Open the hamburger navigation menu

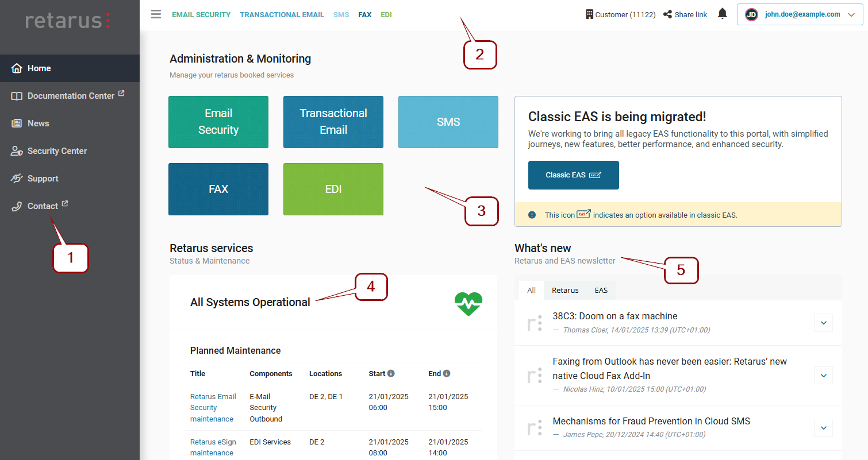point(156,14)
